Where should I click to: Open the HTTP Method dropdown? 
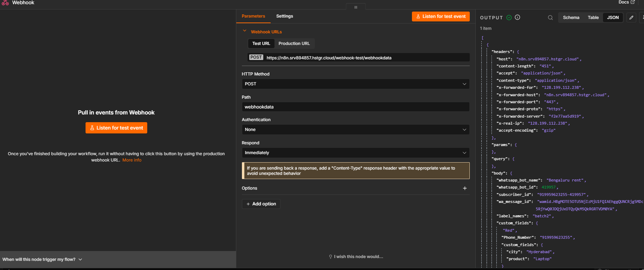tap(355, 84)
